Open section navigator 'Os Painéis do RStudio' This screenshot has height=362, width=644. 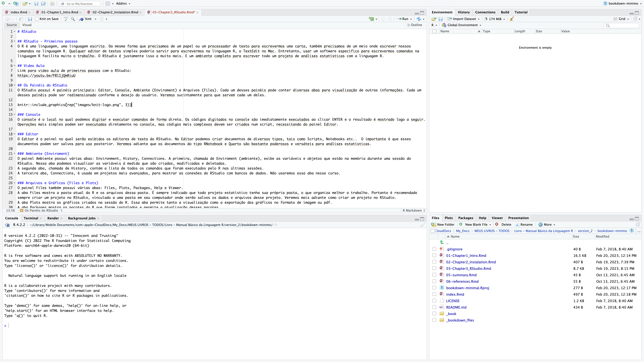[41, 211]
